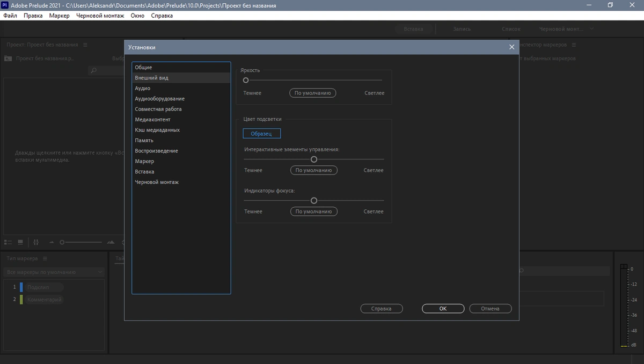
Task: Switch to the Вставка workspace tab
Action: [413, 29]
